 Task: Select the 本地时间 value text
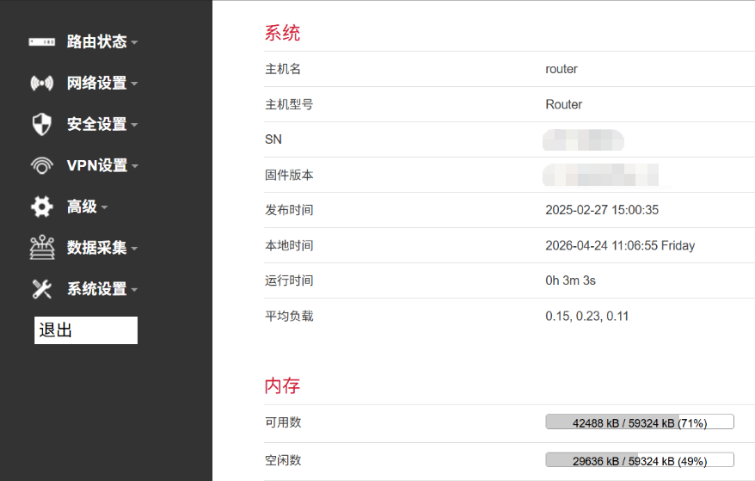pos(620,245)
